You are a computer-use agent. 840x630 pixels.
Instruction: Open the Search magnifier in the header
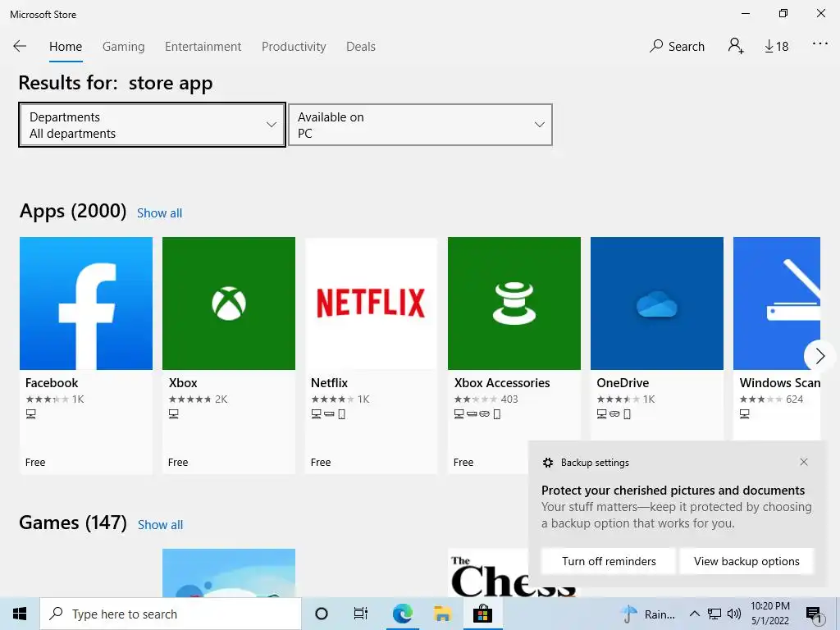tap(677, 46)
